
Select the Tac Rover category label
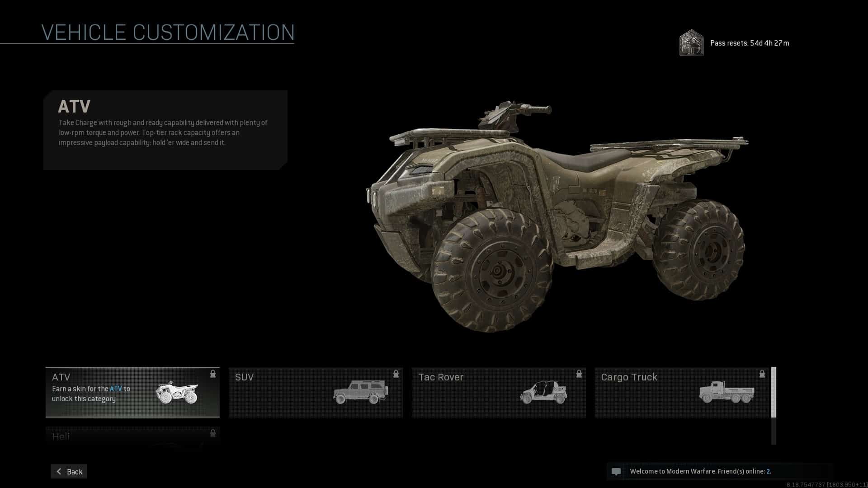coord(441,377)
